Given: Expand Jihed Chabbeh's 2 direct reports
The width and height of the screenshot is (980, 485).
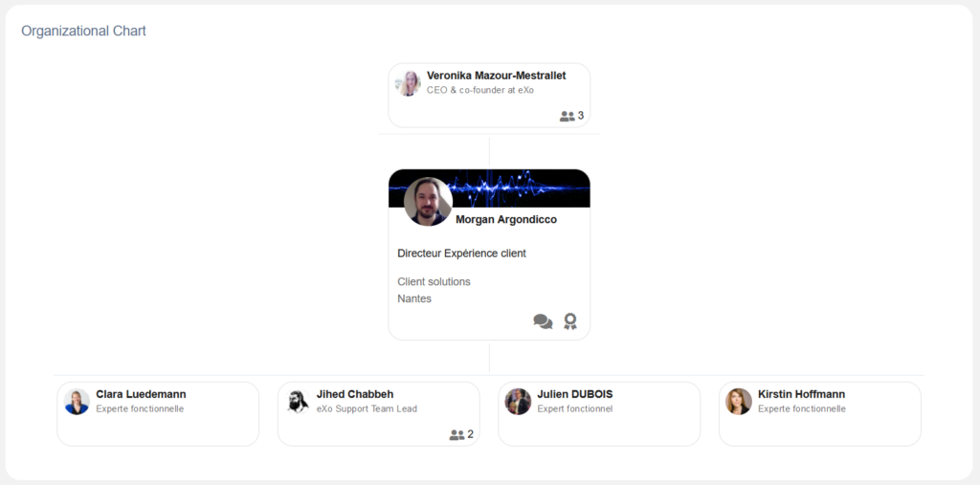Looking at the screenshot, I should tap(461, 435).
